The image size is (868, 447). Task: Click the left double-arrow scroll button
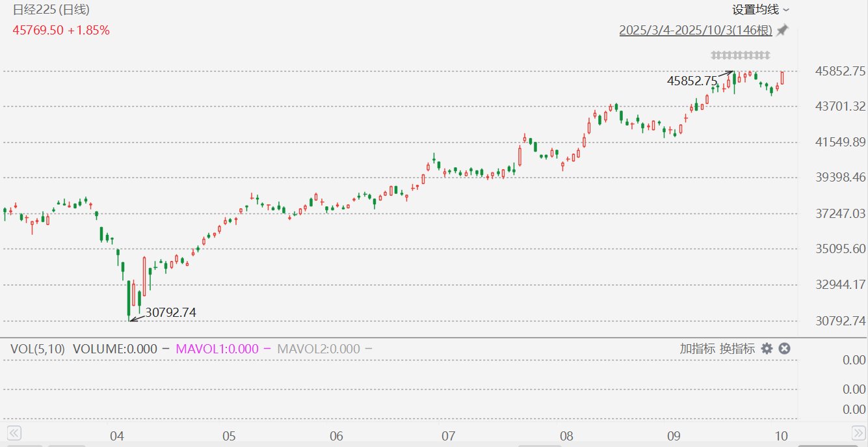tap(14, 433)
